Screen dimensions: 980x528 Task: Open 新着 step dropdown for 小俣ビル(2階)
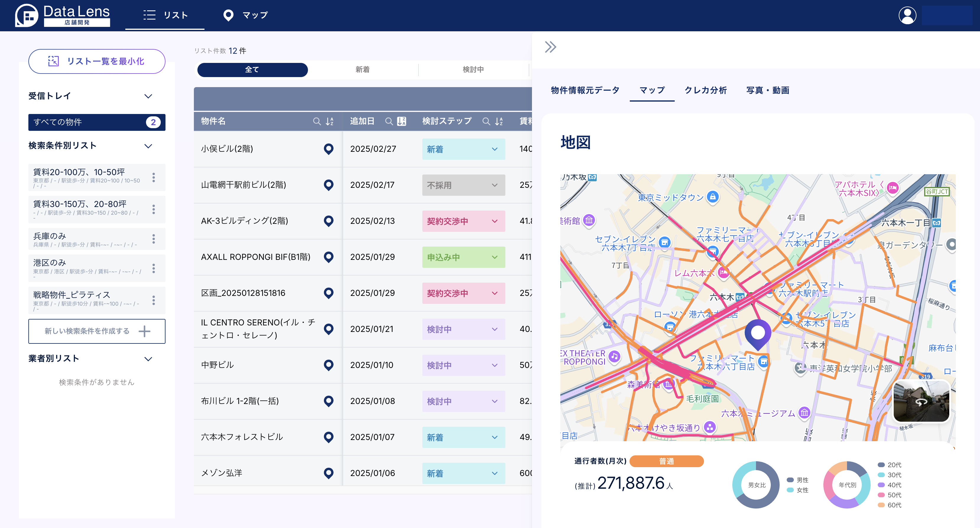tap(463, 149)
